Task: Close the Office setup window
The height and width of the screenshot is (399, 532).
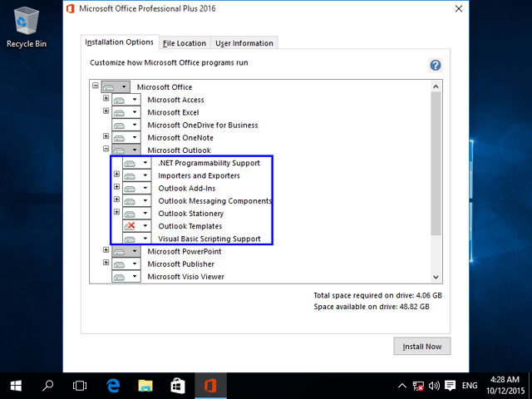Action: [458, 9]
